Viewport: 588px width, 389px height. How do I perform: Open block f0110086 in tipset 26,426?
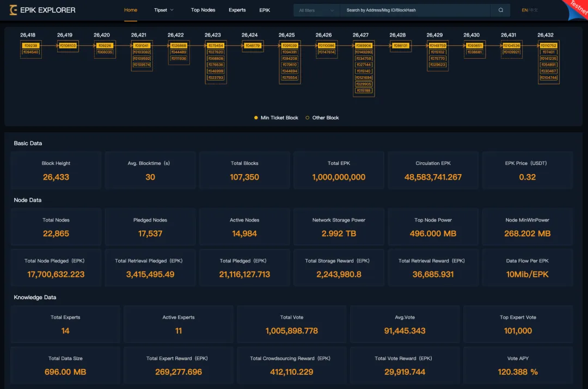326,46
